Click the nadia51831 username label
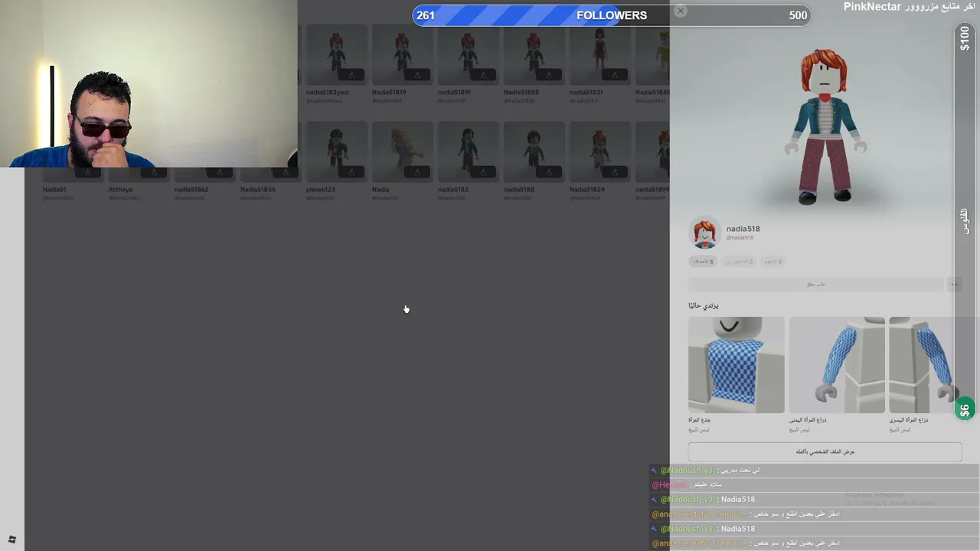 (586, 93)
